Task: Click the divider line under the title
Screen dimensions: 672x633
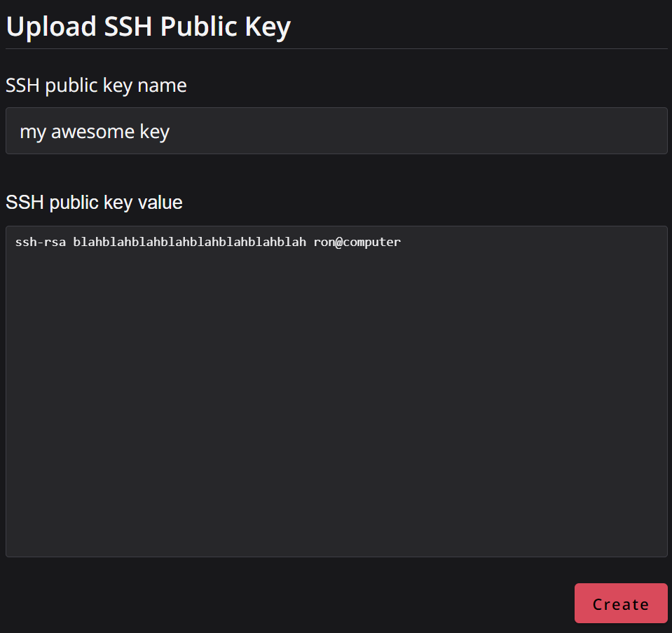Action: (x=336, y=49)
